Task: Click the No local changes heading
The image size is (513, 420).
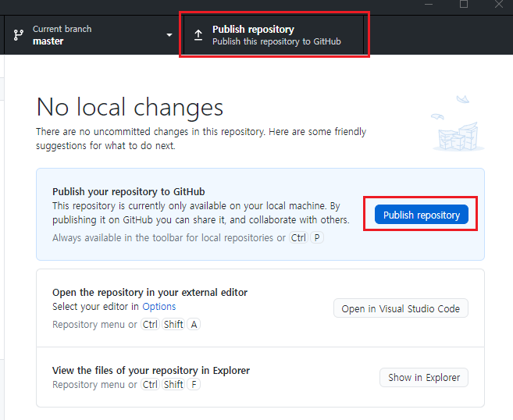Action: pos(130,107)
